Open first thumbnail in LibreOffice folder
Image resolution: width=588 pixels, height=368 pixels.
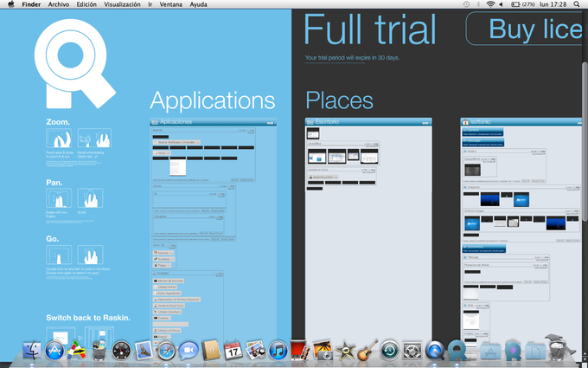coord(317,156)
